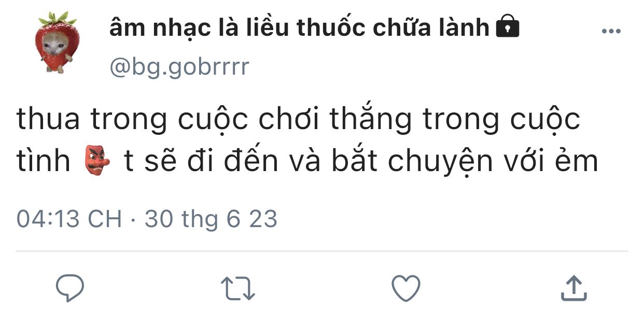Image resolution: width=644 pixels, height=323 pixels.
Task: Click the date 30 thg 6 23
Action: tap(211, 219)
